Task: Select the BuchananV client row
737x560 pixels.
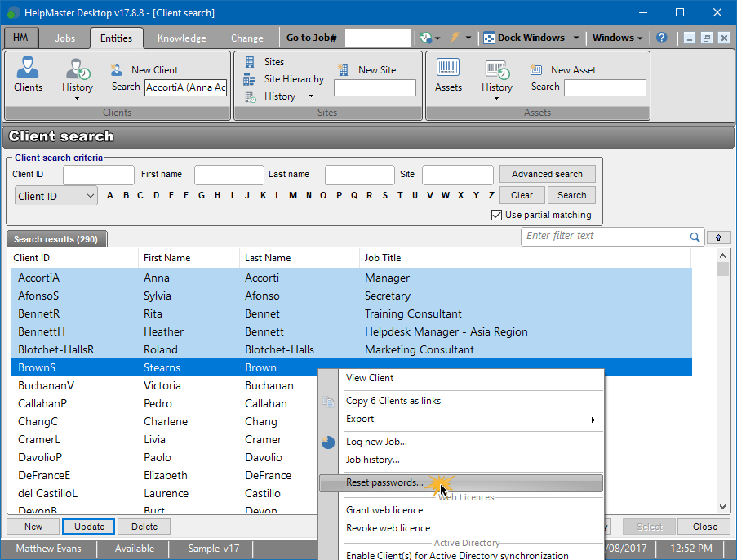Action: 352,385
